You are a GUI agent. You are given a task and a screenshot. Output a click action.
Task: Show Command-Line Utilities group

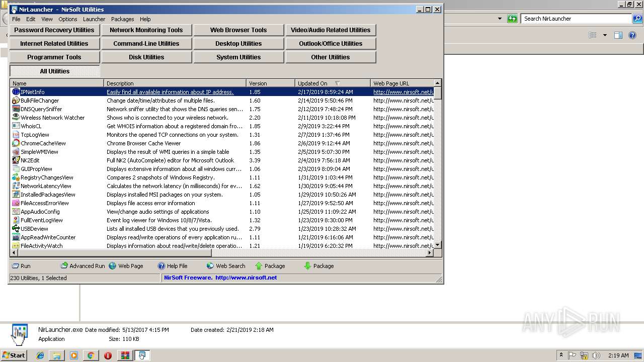click(x=146, y=43)
